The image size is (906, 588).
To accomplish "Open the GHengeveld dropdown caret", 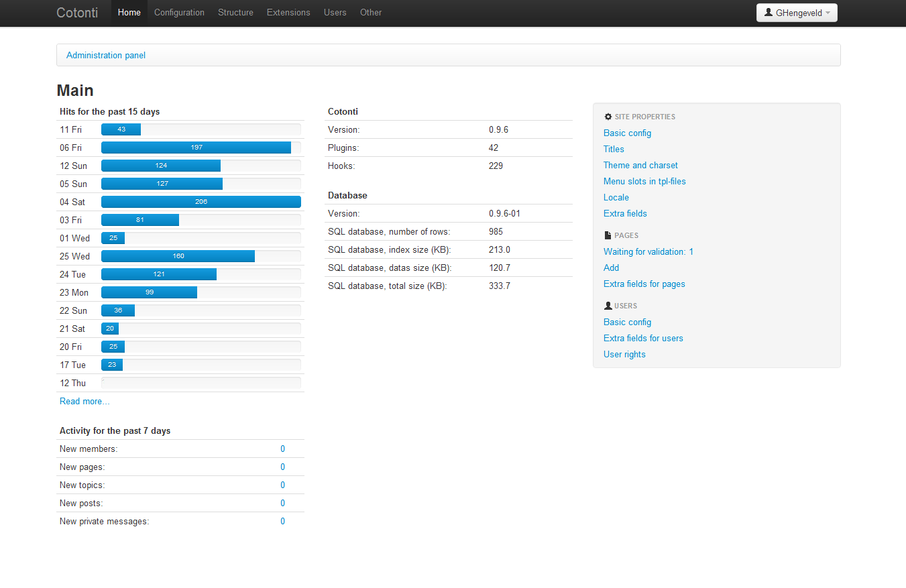I will coord(828,13).
